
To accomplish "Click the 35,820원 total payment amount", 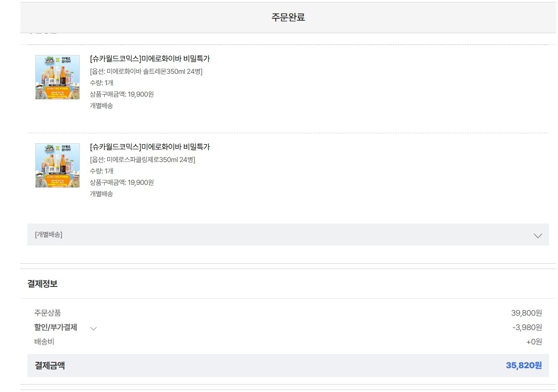I will pyautogui.click(x=524, y=366).
